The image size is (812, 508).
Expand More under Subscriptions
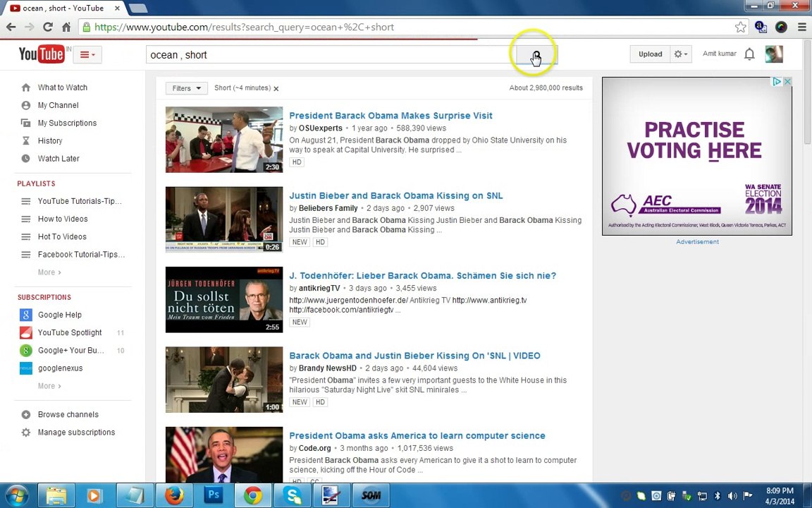(x=49, y=386)
